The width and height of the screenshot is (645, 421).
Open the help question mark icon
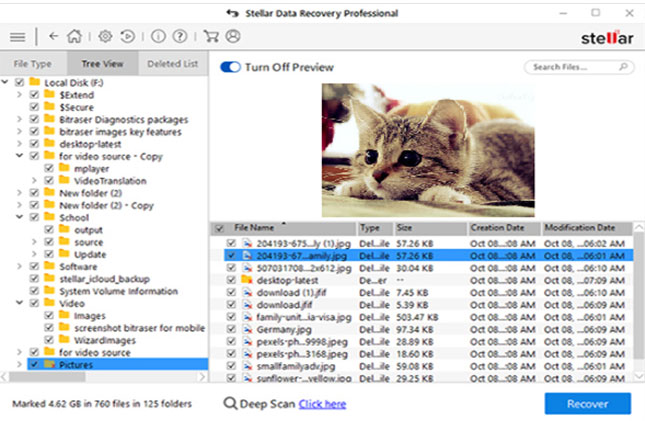[x=180, y=36]
